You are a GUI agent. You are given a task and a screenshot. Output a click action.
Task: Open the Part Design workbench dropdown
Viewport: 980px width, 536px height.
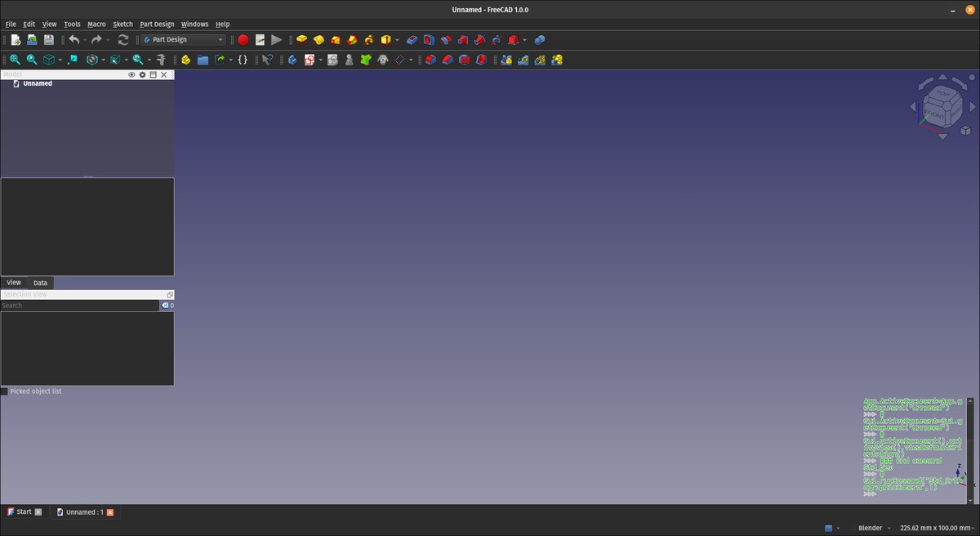(x=183, y=39)
